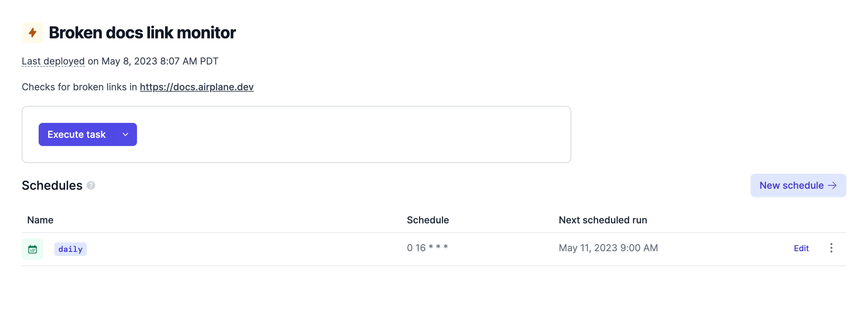The width and height of the screenshot is (868, 314).
Task: Click the cron expression 0 16 * * *
Action: [427, 248]
